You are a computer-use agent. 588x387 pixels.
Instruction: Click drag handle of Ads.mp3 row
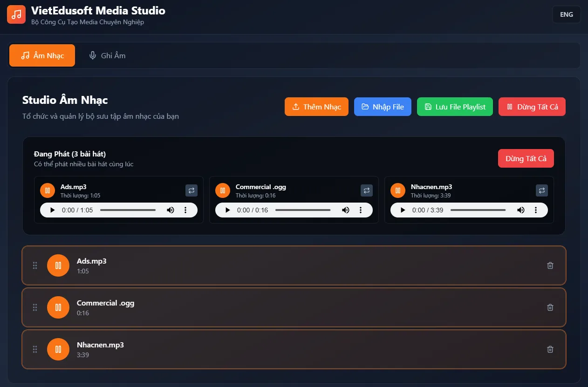coord(35,265)
